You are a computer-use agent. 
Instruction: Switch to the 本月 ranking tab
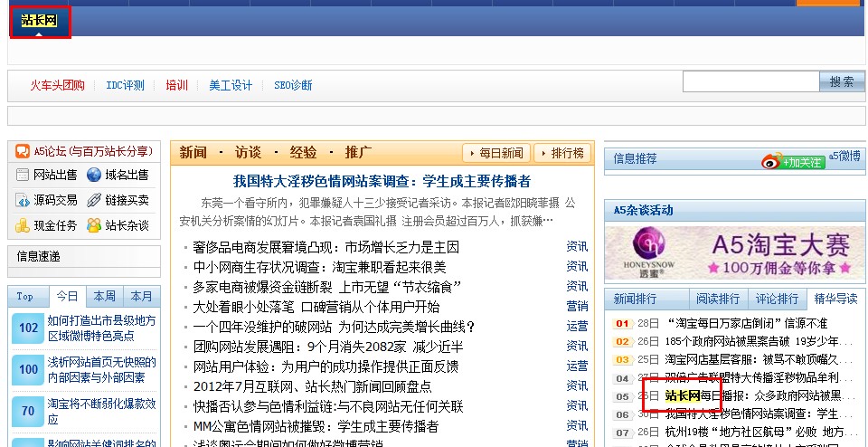[141, 297]
